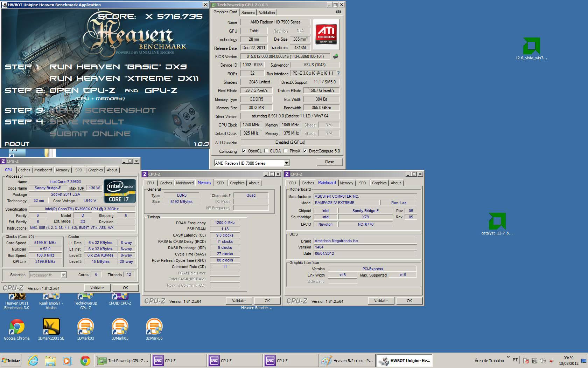Screen dimensions: 588x368
Task: Click the volume speaker tray icon
Action: pyautogui.click(x=542, y=361)
